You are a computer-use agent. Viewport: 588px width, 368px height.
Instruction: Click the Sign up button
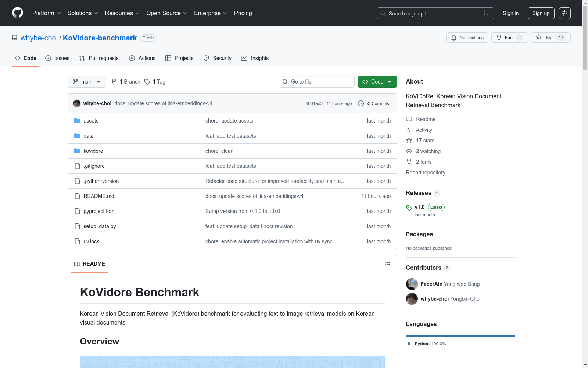click(x=541, y=13)
